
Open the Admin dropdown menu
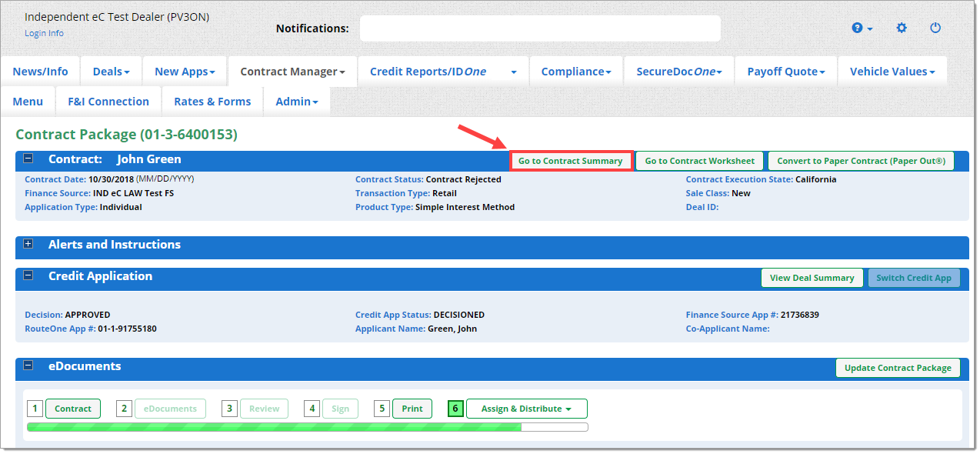297,102
